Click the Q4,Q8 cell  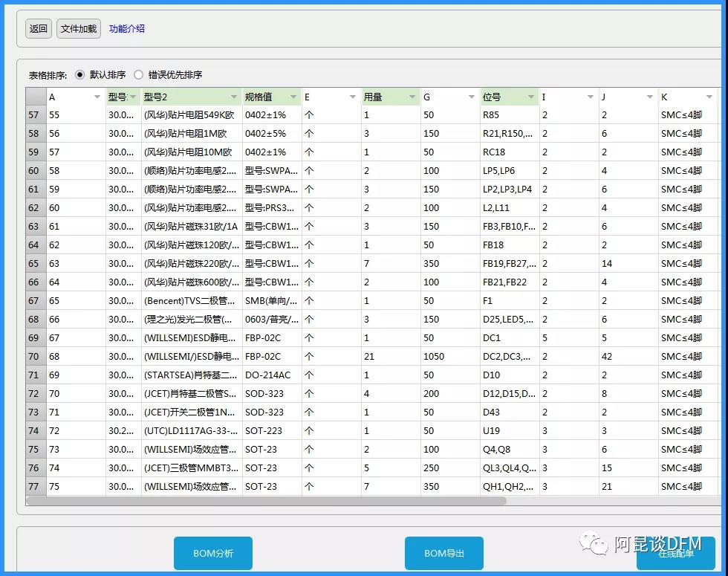pyautogui.click(x=510, y=449)
